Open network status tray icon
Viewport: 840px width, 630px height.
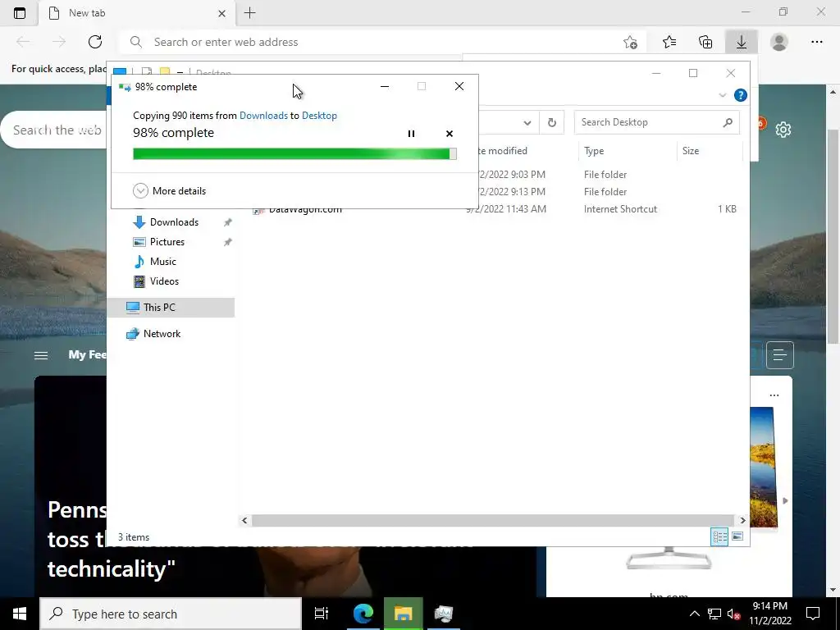coord(714,614)
